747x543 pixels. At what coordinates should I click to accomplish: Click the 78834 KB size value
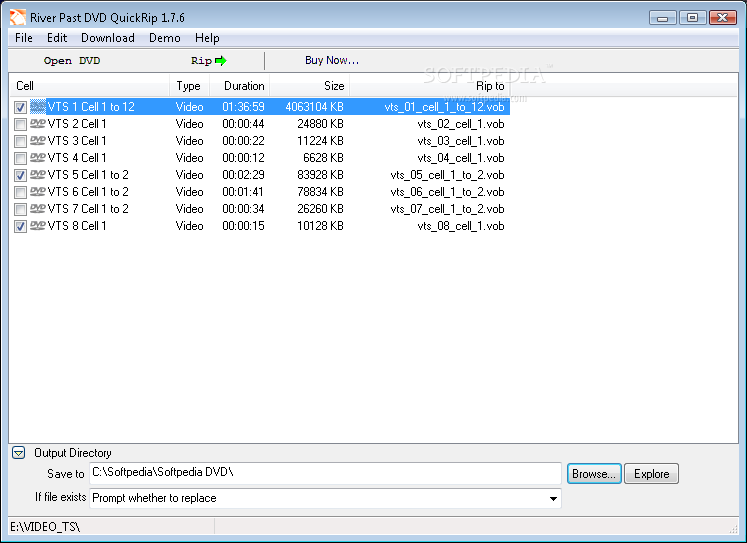(x=320, y=192)
